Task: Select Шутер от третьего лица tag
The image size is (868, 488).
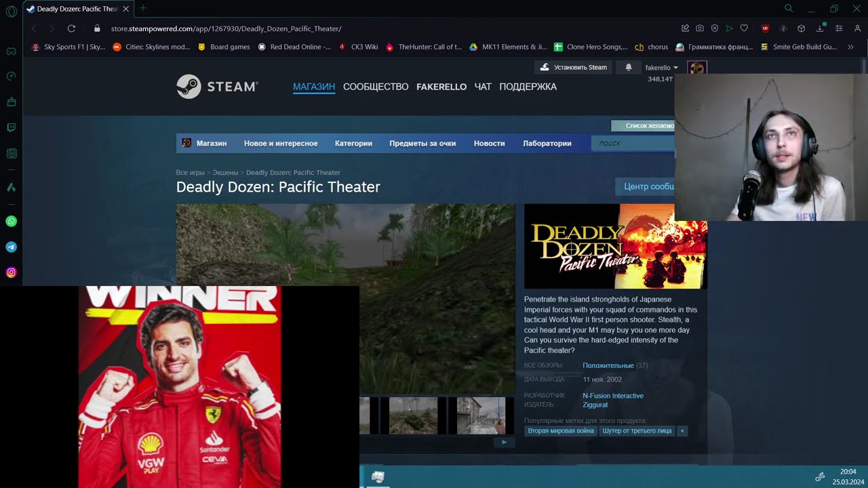Action: (x=637, y=431)
